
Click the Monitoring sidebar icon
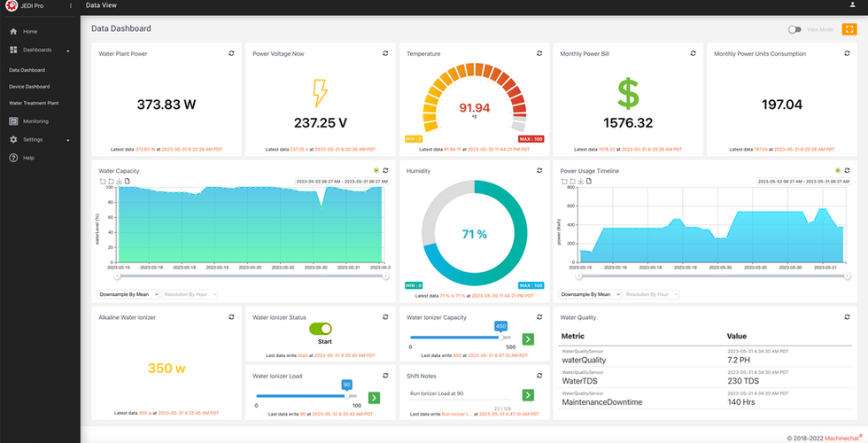(13, 121)
